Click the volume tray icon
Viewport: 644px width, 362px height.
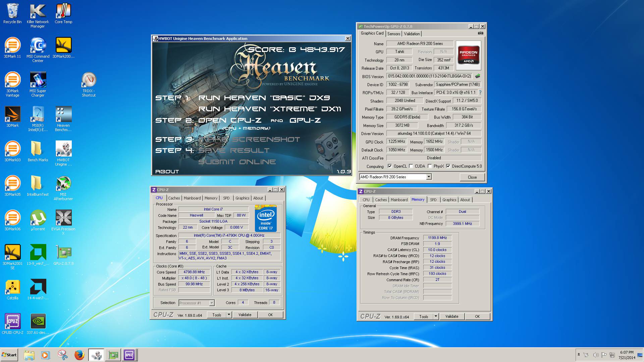[596, 355]
